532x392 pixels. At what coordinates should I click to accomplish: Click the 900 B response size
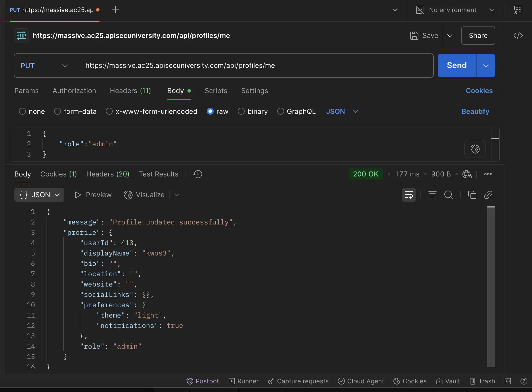pos(441,174)
